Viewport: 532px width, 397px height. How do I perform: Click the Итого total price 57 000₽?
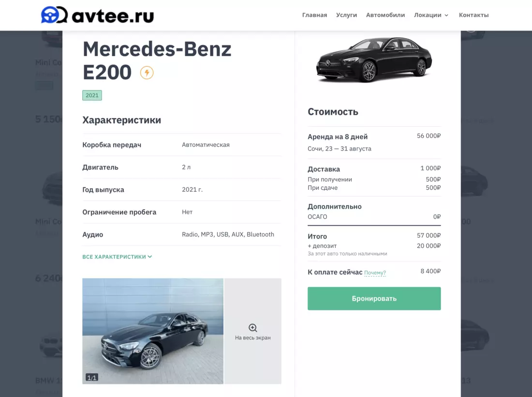429,236
